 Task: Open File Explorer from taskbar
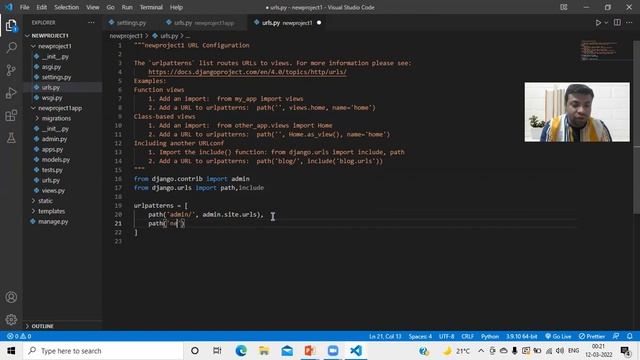(x=264, y=351)
